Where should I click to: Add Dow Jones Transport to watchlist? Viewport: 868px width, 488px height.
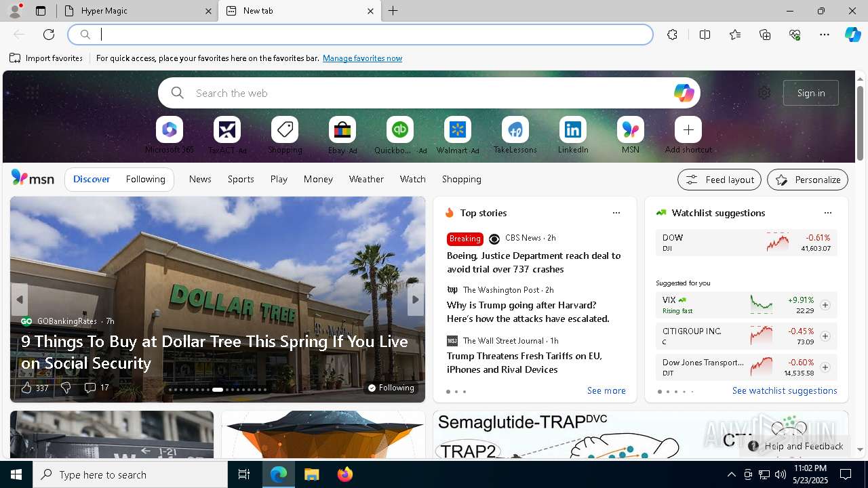coord(825,367)
